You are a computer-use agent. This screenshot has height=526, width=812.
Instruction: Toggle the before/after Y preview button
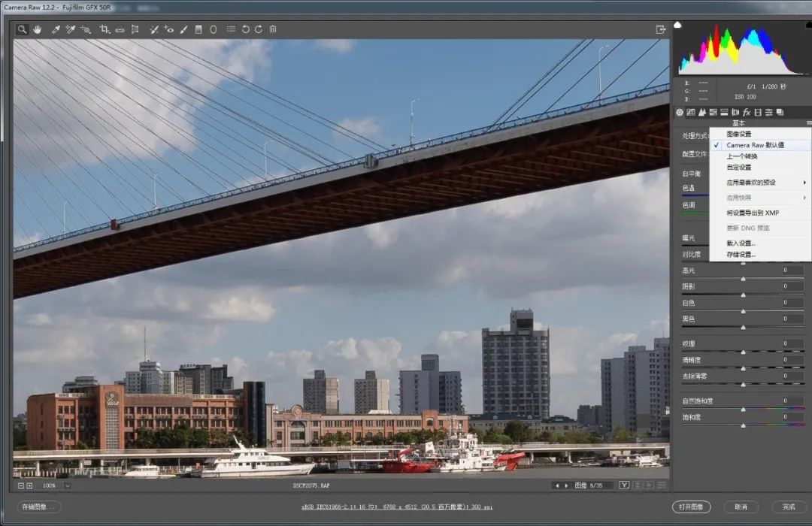tap(624, 485)
